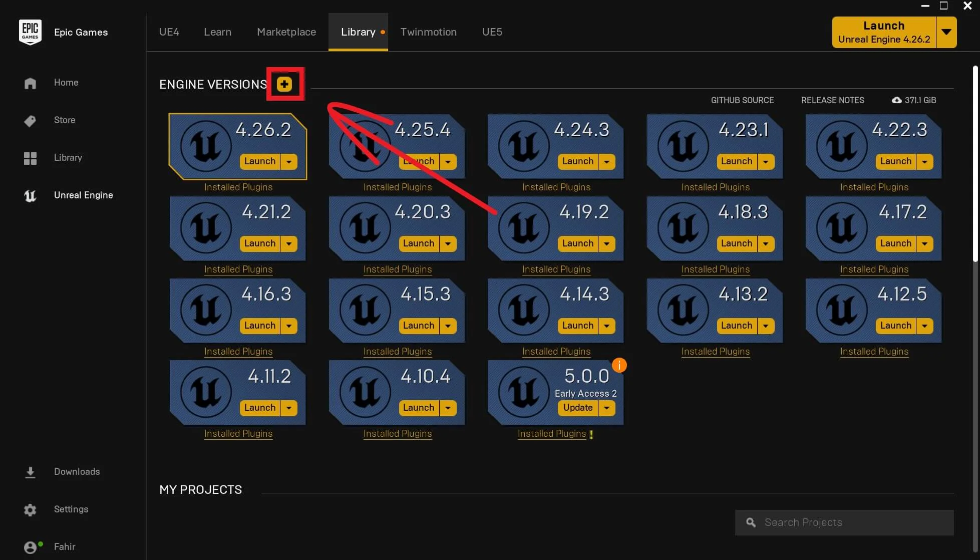Expand the dropdown arrow beside 4.19.2 Launch
The height and width of the screenshot is (560, 980).
pyautogui.click(x=607, y=244)
